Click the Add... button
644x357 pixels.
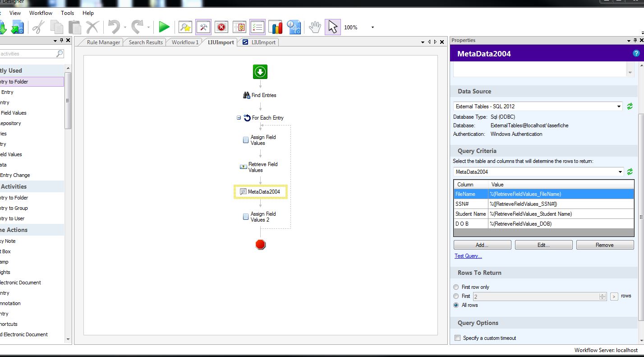pos(482,245)
